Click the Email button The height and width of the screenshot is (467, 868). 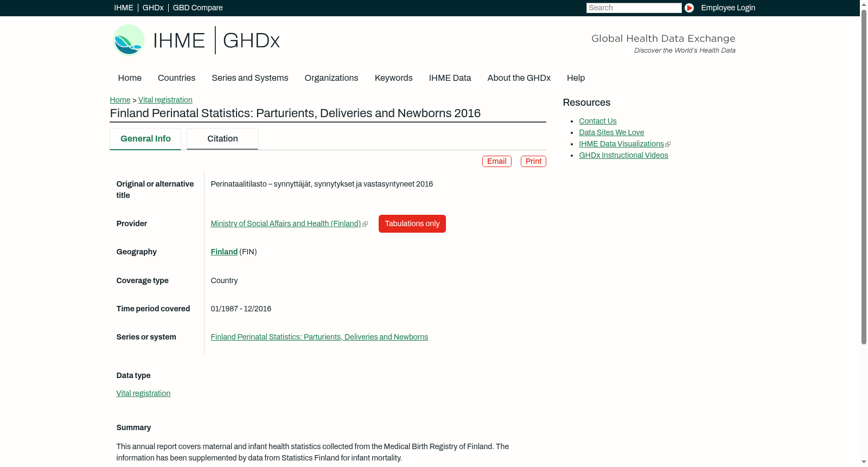497,161
